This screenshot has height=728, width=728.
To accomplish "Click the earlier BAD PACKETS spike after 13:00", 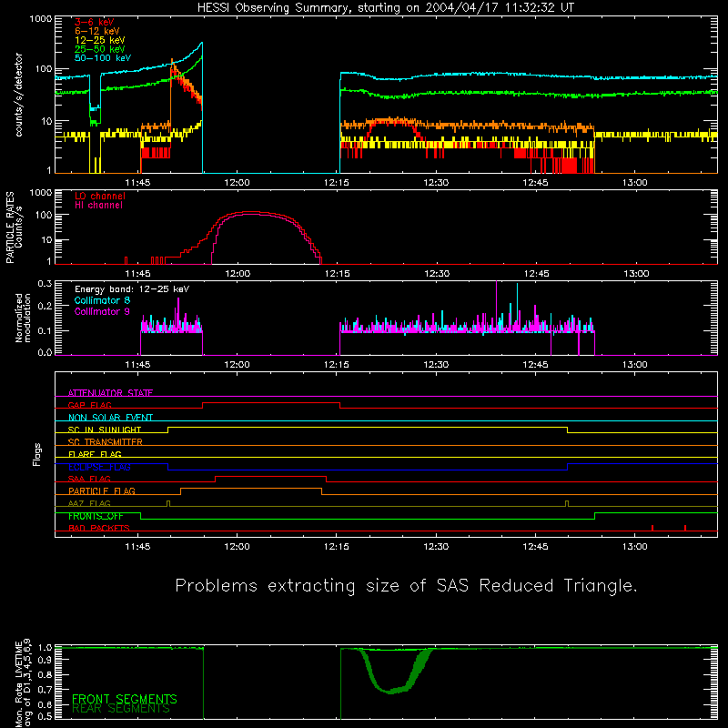I will [x=652, y=528].
